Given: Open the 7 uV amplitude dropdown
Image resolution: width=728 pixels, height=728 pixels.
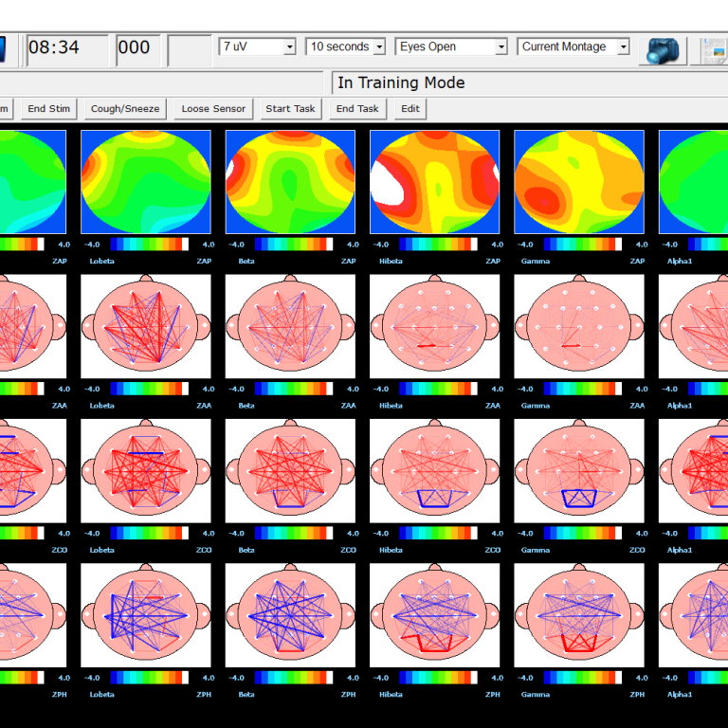Looking at the screenshot, I should tap(257, 46).
